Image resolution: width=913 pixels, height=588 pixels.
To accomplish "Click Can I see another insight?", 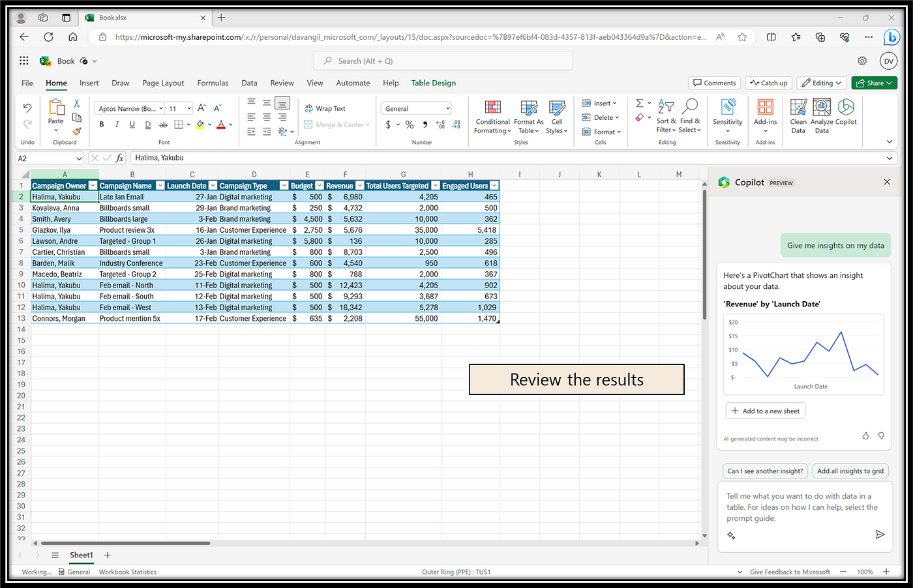I will [765, 471].
